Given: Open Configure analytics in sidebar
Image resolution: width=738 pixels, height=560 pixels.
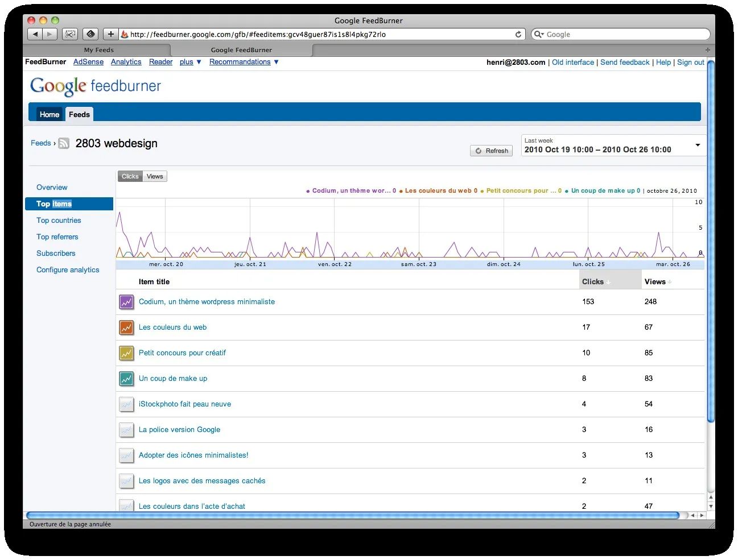Looking at the screenshot, I should (x=68, y=270).
